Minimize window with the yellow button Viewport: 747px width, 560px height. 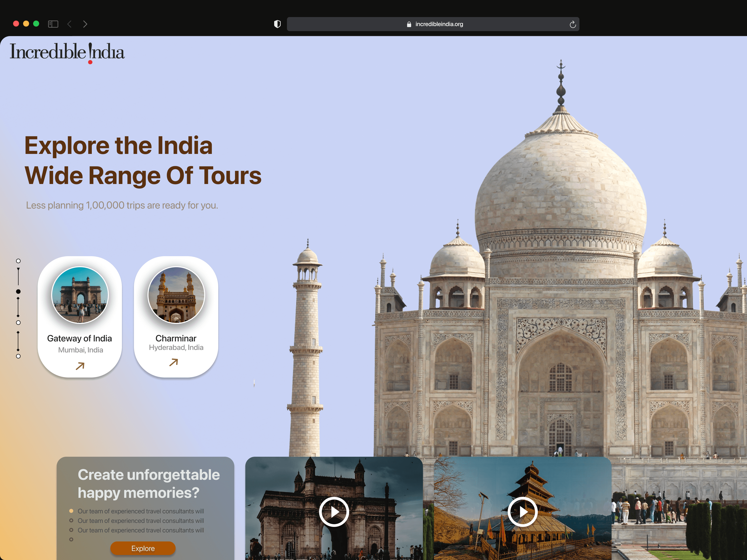(26, 24)
